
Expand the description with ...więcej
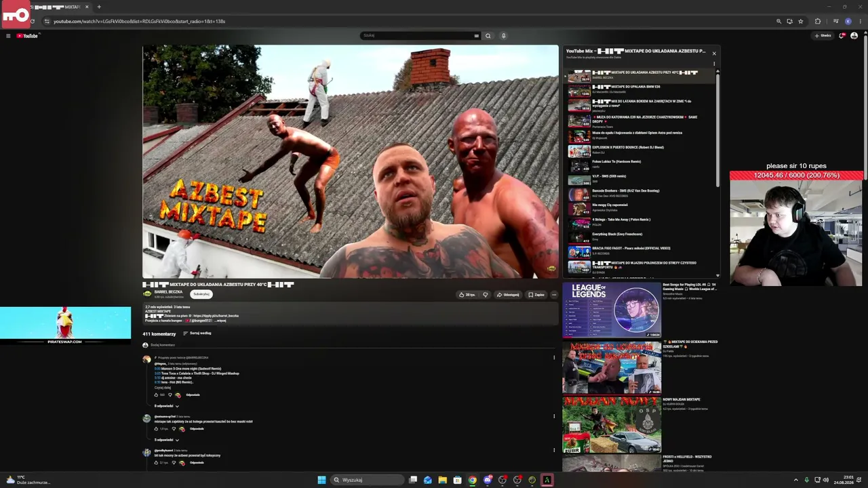(220, 321)
